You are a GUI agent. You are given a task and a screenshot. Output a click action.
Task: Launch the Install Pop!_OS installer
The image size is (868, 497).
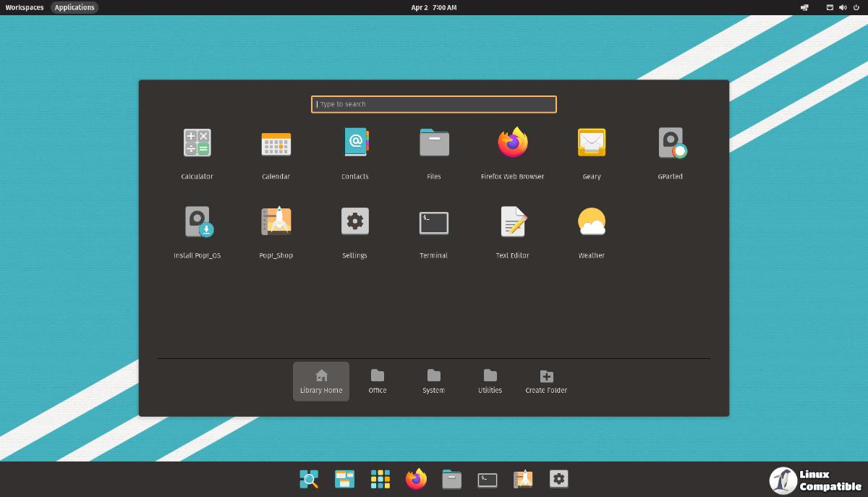coord(197,223)
